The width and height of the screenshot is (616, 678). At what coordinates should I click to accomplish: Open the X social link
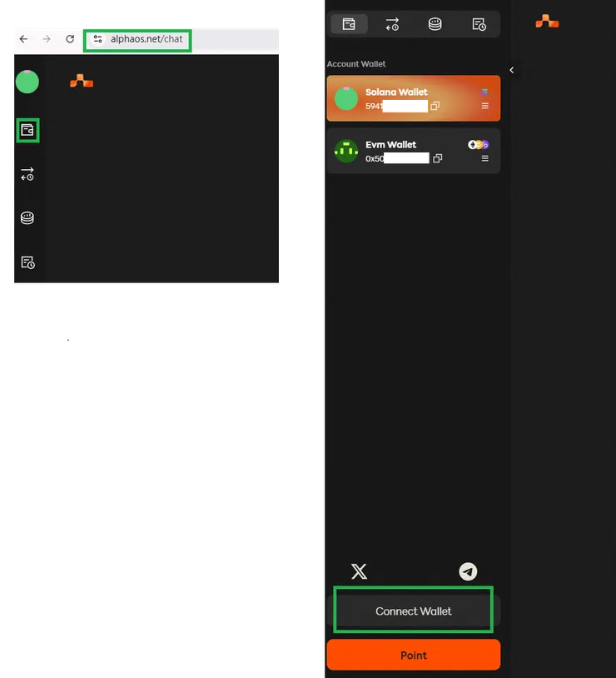359,571
